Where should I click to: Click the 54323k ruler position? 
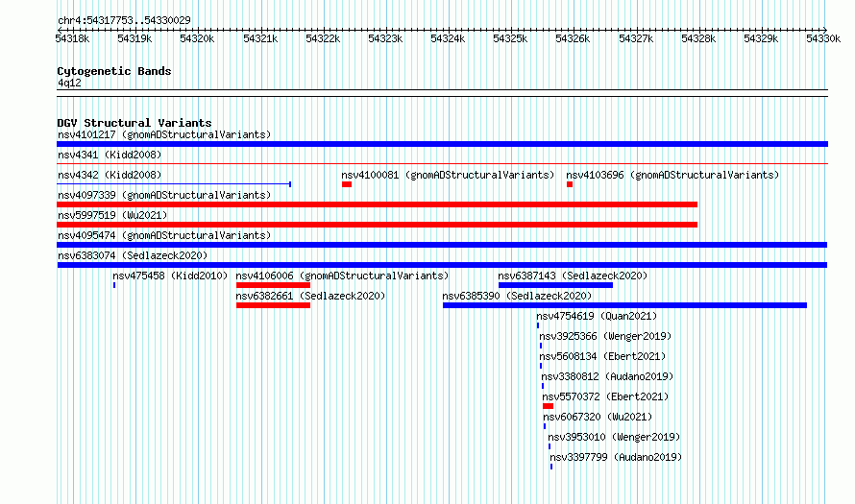click(385, 38)
